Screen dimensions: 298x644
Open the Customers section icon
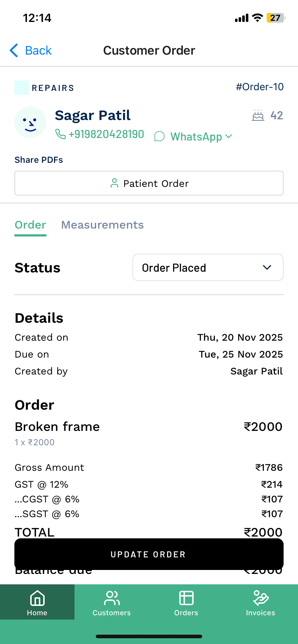[x=112, y=598]
